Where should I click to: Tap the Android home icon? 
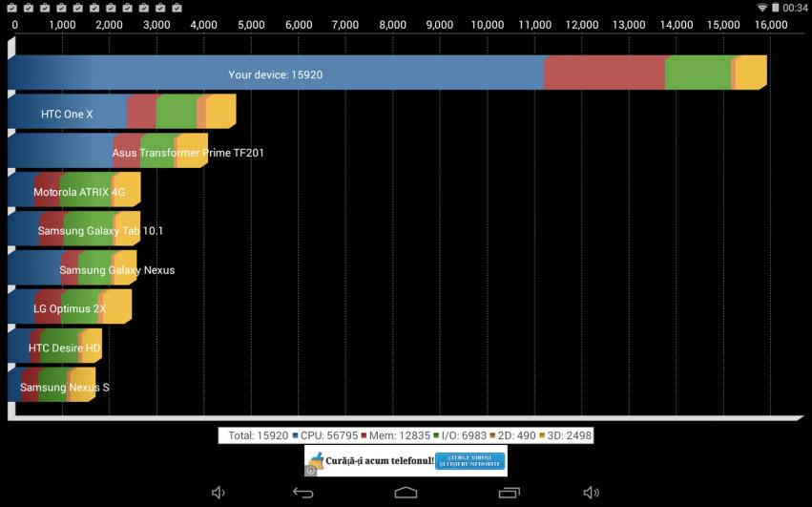(406, 493)
